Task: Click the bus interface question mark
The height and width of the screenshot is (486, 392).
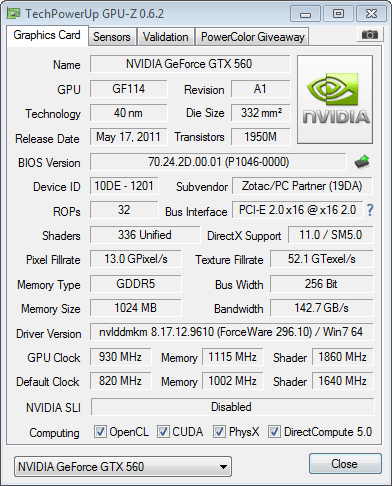Action: (370, 210)
